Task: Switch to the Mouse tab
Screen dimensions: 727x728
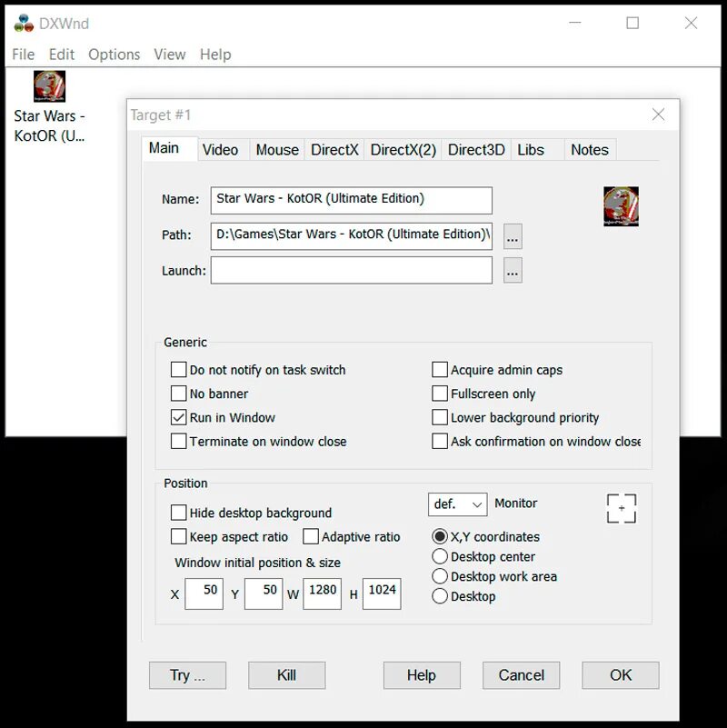Action: point(277,149)
